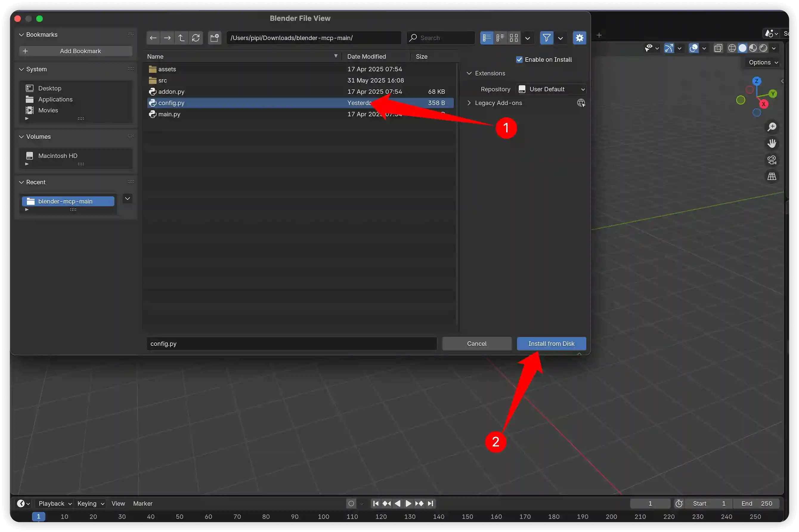Screen dimensions: 799x532
Task: Sort files by Date Modified column
Action: (376, 56)
